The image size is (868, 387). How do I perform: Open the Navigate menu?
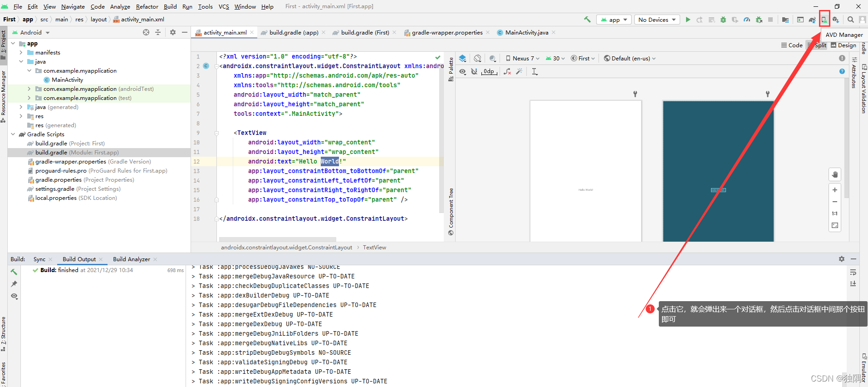[73, 6]
